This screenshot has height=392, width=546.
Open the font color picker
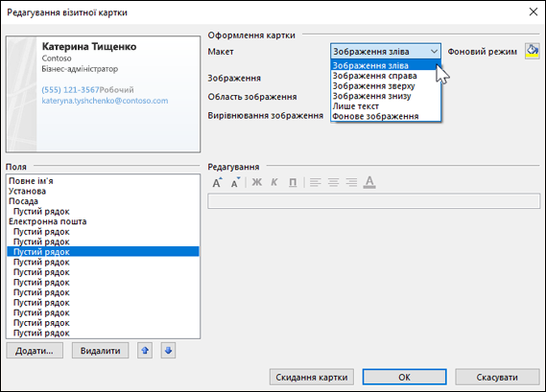coord(369,182)
